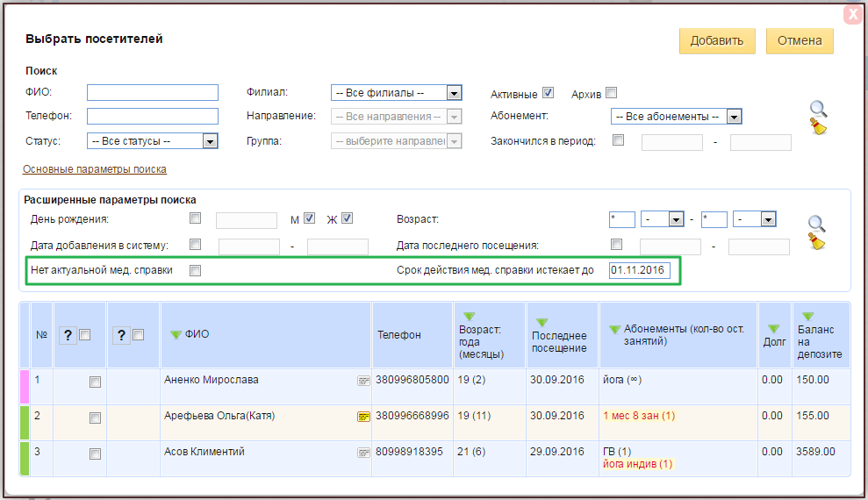
Task: Click the ФИО search input field
Action: pos(153,93)
